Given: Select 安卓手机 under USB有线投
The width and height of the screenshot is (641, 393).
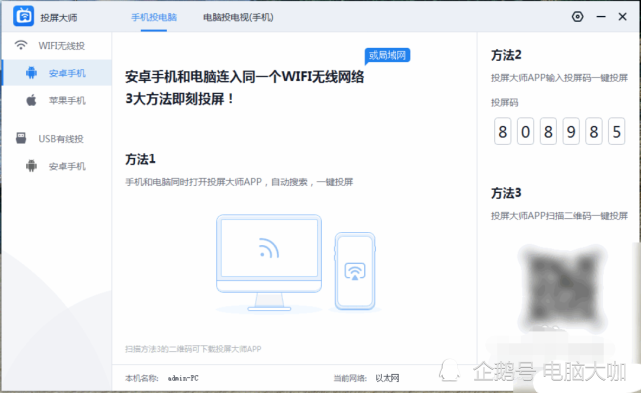Looking at the screenshot, I should point(67,166).
